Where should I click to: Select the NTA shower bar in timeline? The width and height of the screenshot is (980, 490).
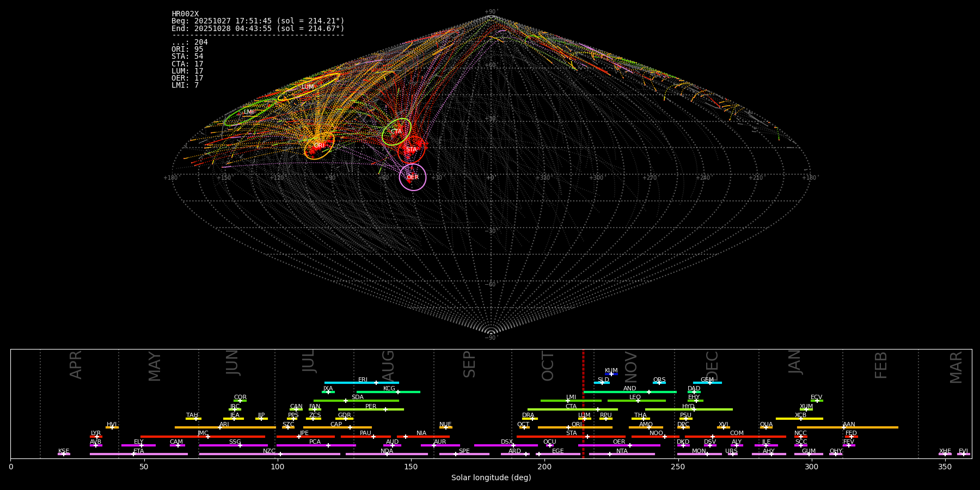tap(622, 454)
